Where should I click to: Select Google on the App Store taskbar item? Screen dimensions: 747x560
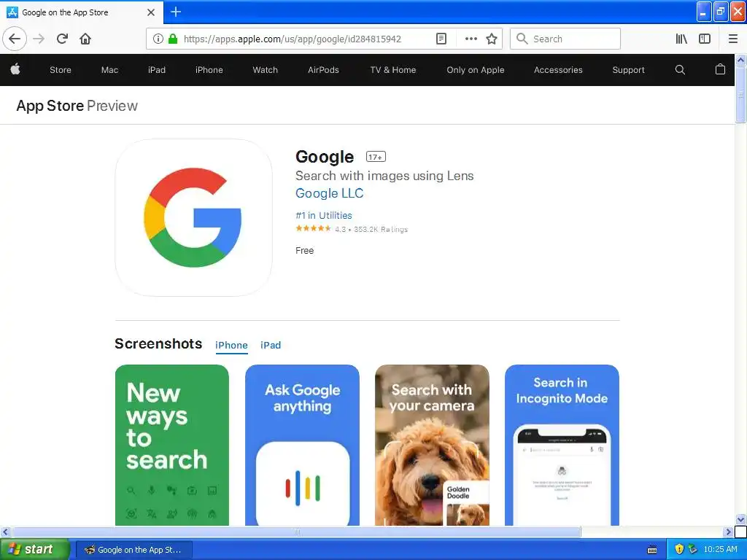click(x=134, y=550)
